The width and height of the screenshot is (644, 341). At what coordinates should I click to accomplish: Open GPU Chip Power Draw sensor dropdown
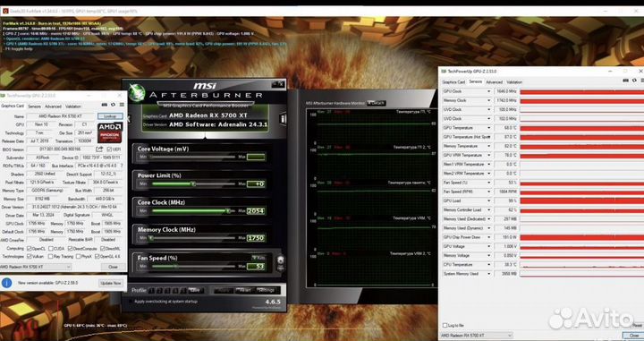(488, 237)
